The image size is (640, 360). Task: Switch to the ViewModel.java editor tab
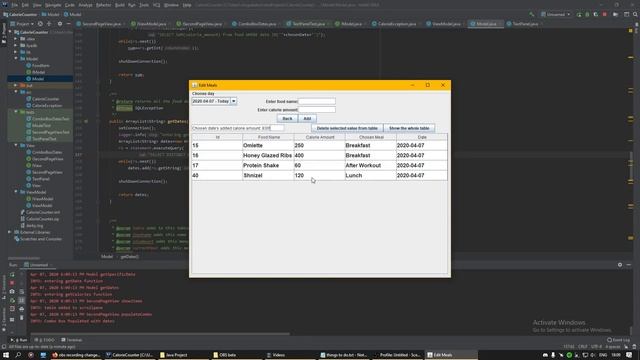pyautogui.click(x=445, y=24)
